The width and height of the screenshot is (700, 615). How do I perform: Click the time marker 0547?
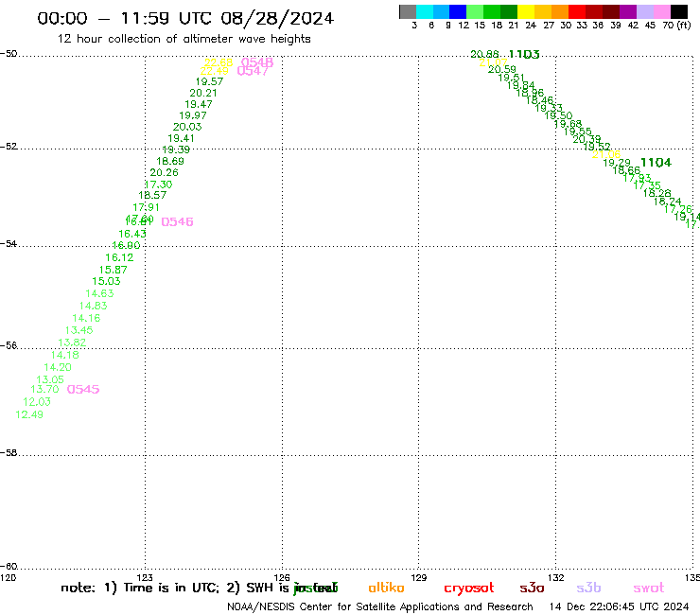point(253,71)
